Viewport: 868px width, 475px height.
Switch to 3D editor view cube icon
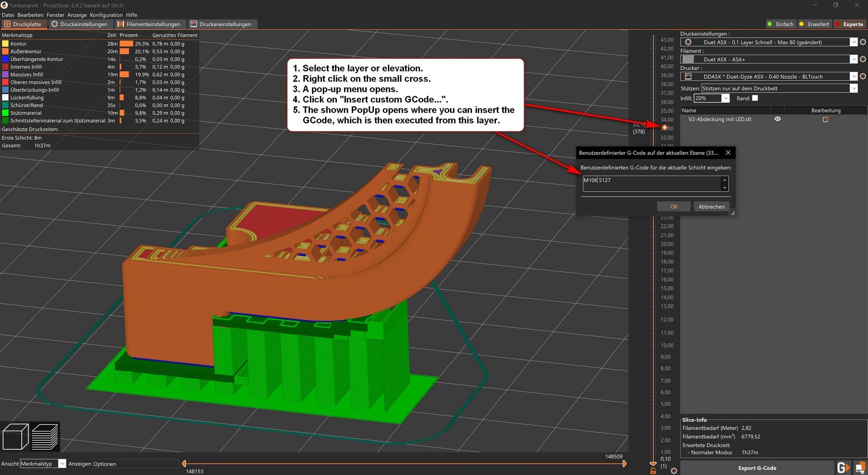15,437
